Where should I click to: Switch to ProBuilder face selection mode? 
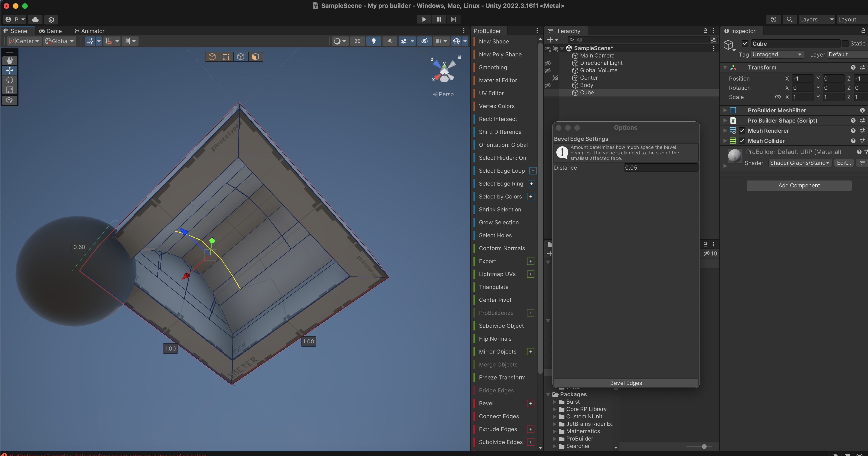tap(255, 57)
